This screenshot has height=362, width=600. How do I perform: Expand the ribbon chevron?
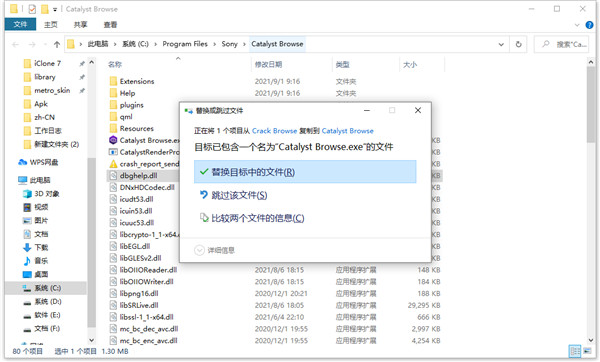[577, 25]
